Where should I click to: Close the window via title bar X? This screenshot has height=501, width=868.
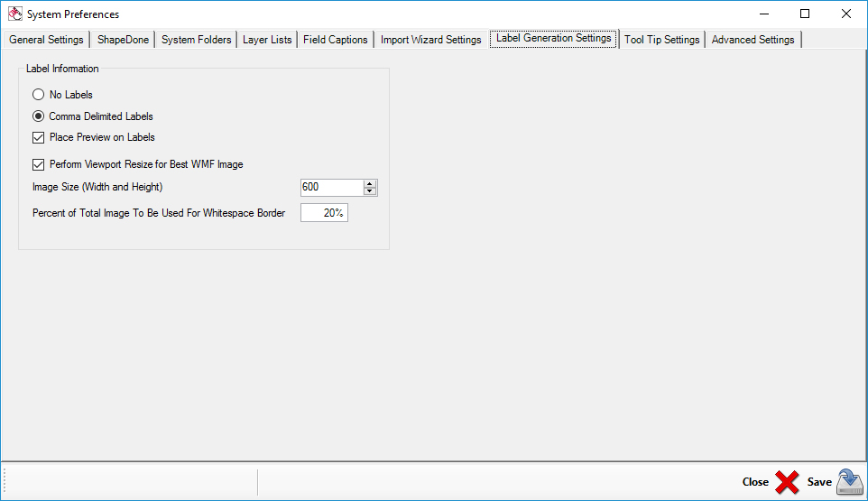tap(846, 14)
